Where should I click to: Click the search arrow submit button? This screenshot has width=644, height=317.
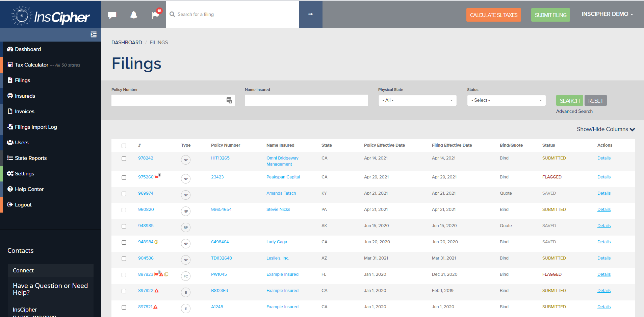(x=311, y=14)
